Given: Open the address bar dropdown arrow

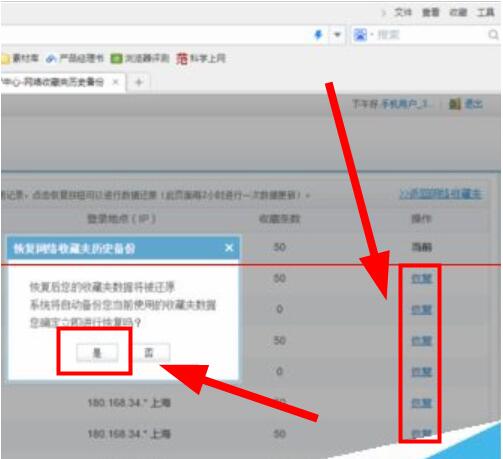Looking at the screenshot, I should click(x=337, y=34).
